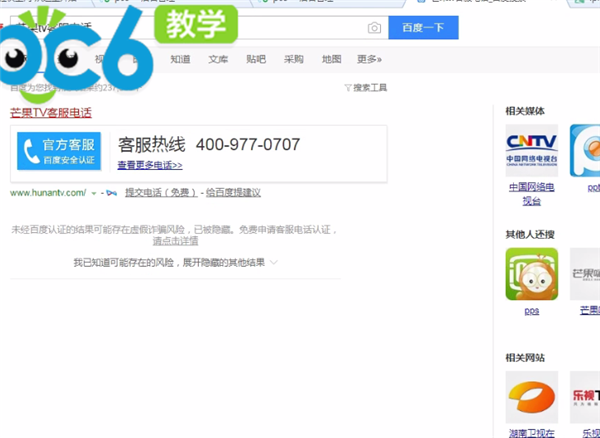This screenshot has height=438, width=600.
Task: Click the CNTV logo thumbnail
Action: coord(532,150)
